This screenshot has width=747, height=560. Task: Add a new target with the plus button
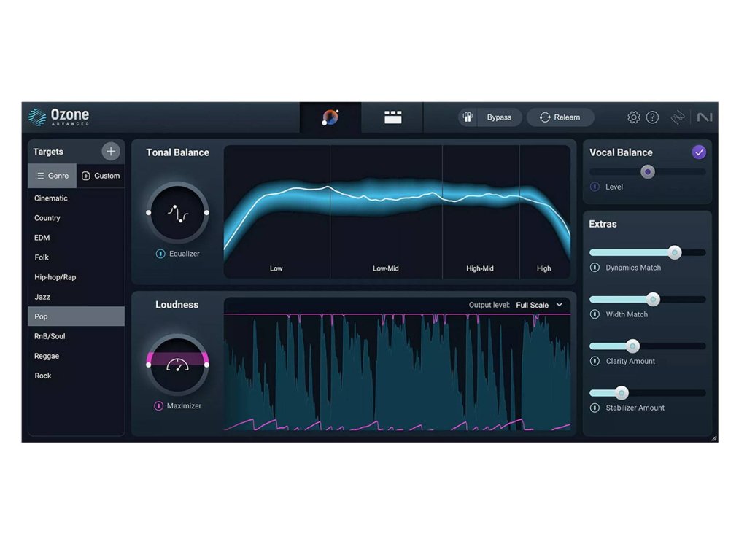pos(111,152)
